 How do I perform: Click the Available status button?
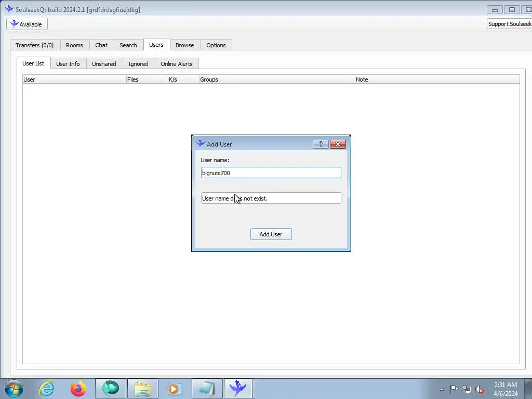click(x=27, y=24)
